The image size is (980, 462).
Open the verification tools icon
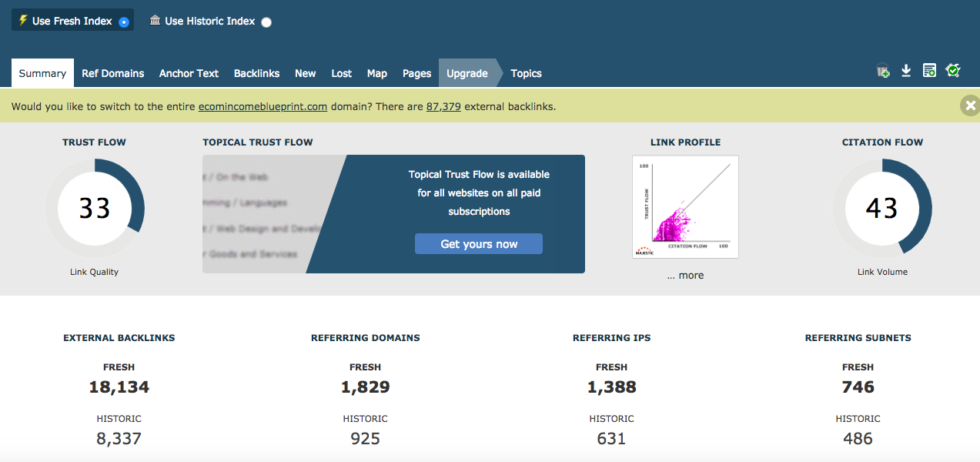[953, 70]
